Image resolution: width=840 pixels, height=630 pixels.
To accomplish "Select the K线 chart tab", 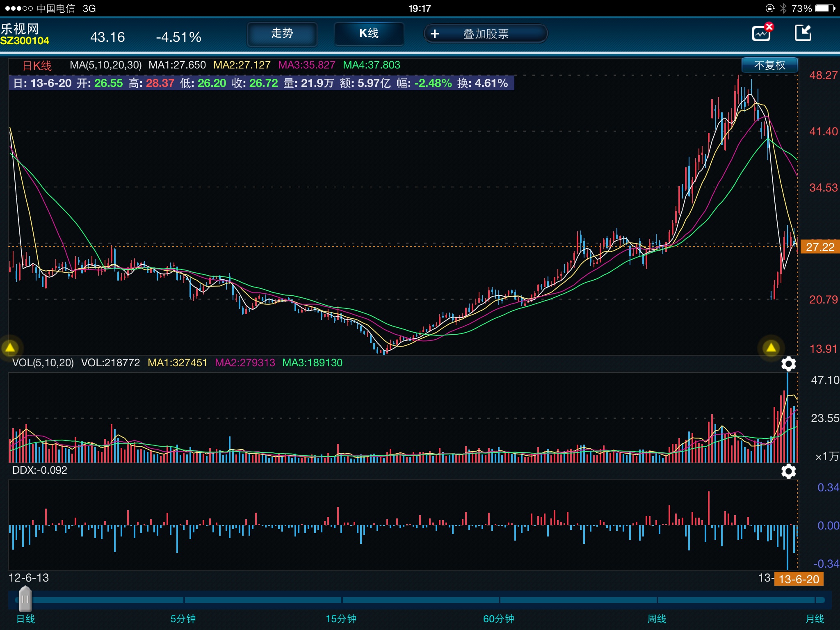I will [369, 34].
